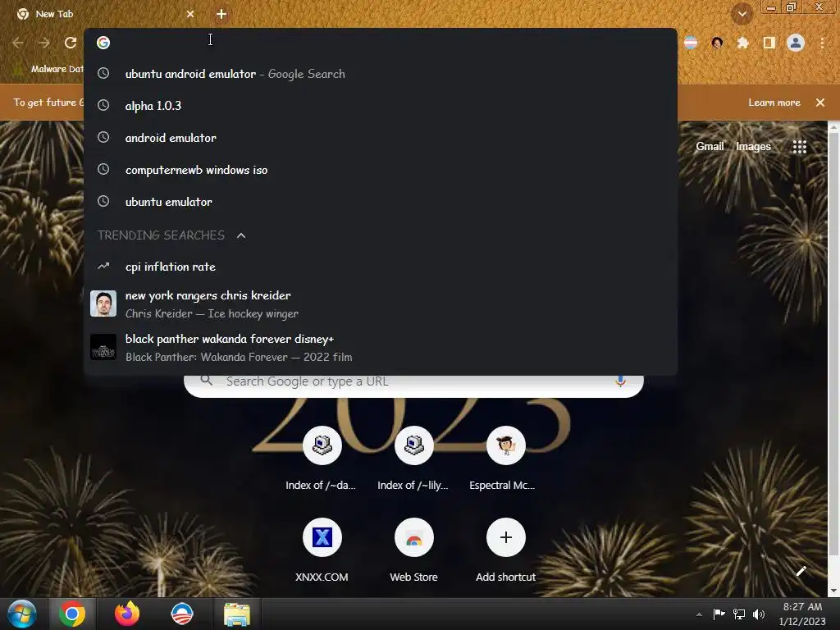Select computernewb windows iso suggestion
This screenshot has height=630, width=840.
(381, 170)
